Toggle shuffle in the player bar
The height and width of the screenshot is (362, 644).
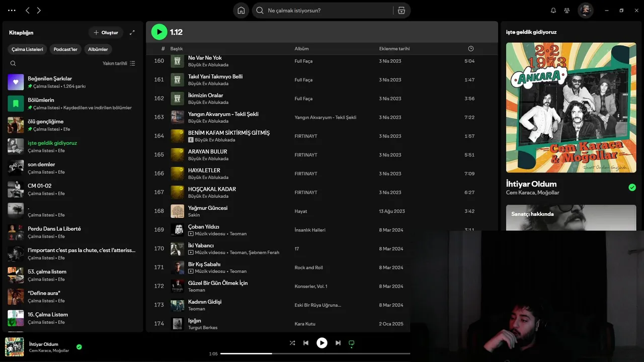(292, 343)
